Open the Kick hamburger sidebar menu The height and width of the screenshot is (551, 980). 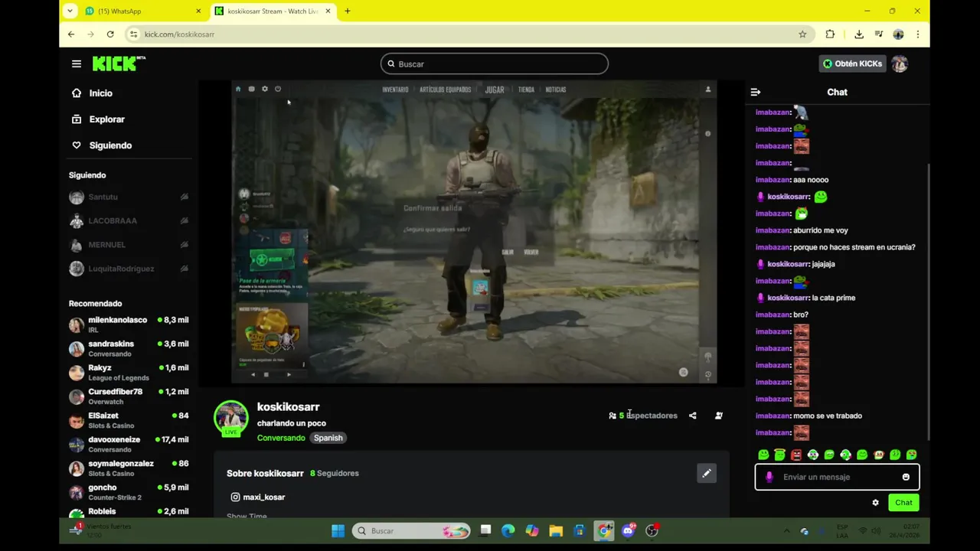click(x=77, y=64)
